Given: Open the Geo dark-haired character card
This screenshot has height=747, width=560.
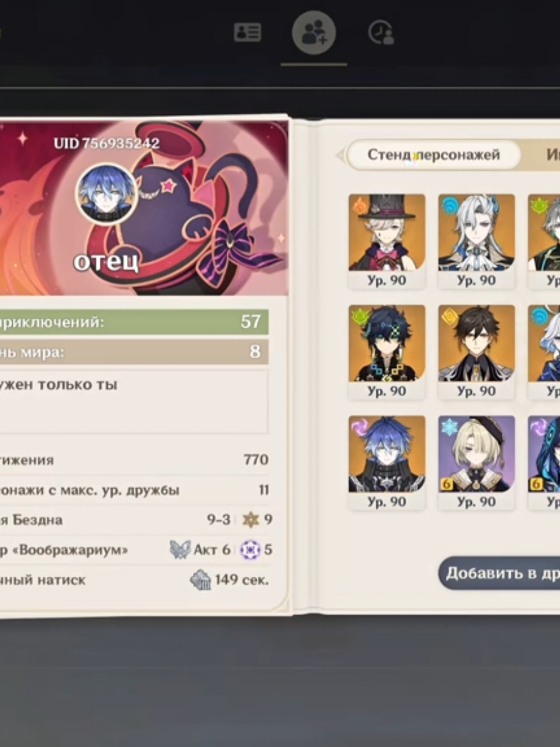Looking at the screenshot, I should point(476,352).
